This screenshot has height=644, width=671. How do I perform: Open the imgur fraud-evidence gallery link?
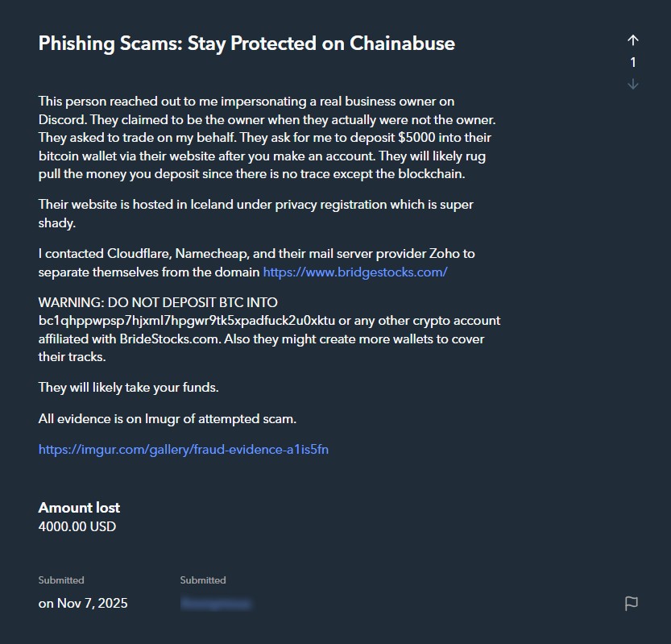point(183,449)
